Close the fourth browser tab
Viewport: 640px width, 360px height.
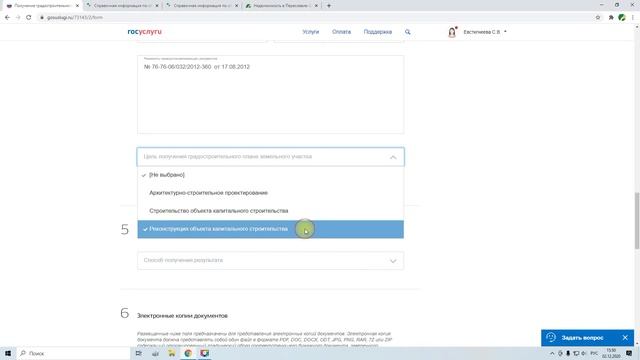(x=316, y=6)
